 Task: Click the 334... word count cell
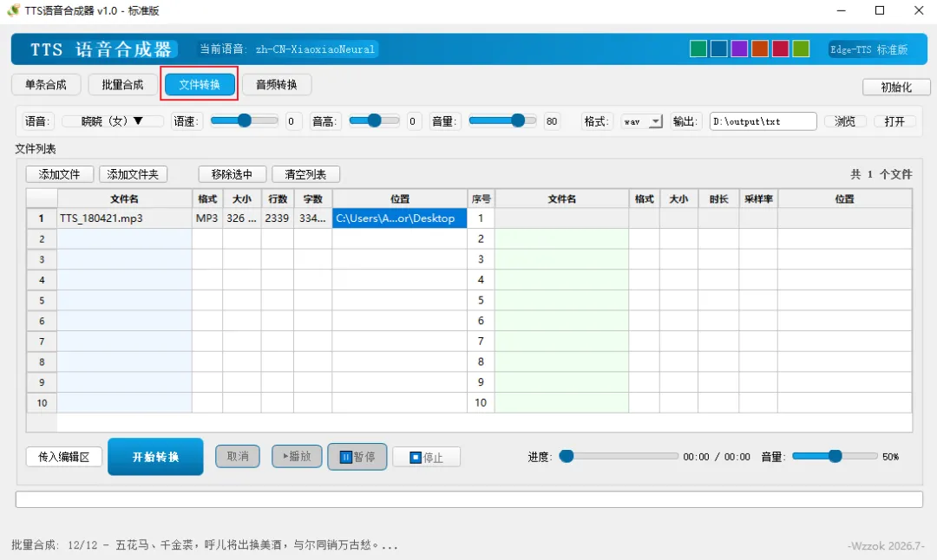click(312, 218)
